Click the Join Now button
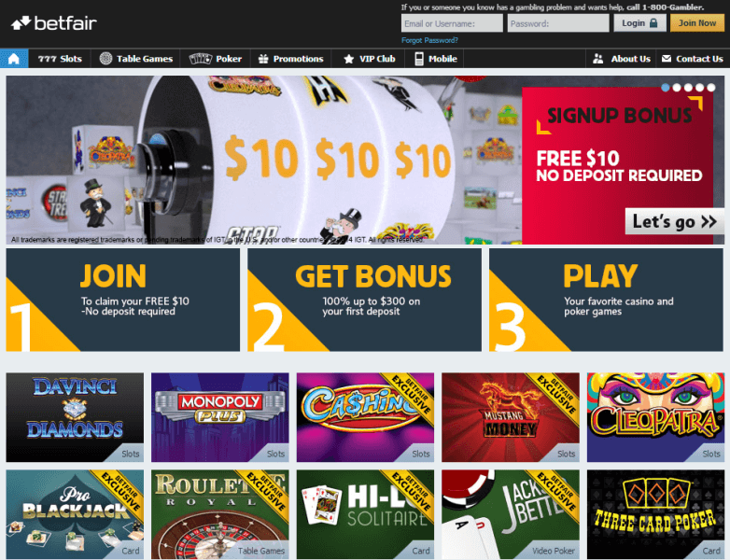The image size is (730, 560). click(697, 22)
